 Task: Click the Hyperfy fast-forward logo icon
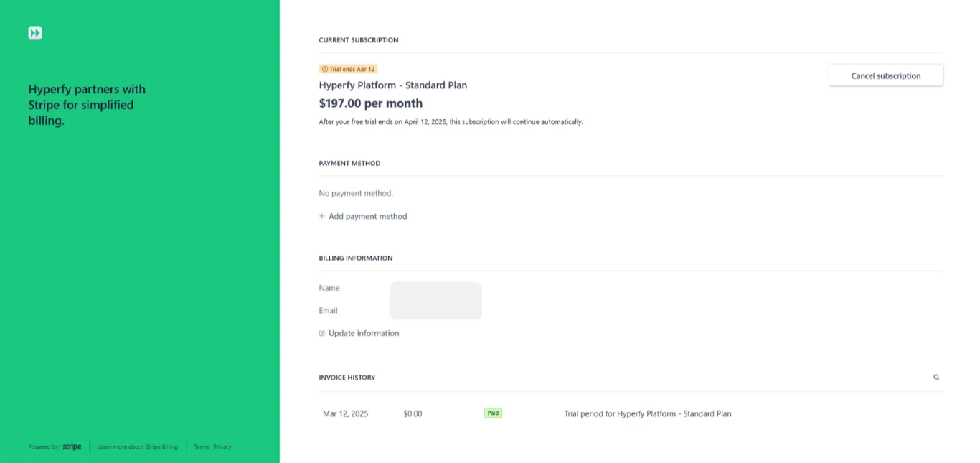[35, 33]
